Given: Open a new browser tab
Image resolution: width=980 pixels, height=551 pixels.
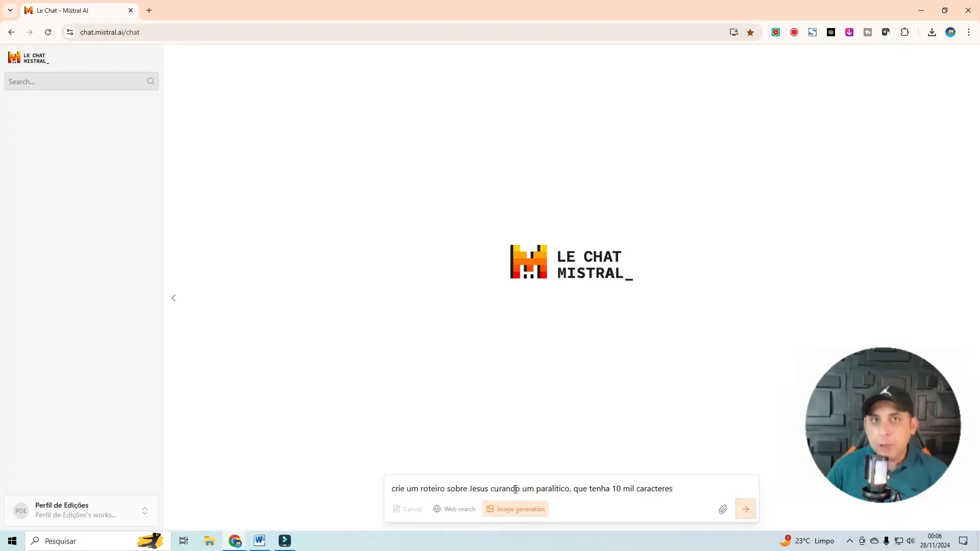Looking at the screenshot, I should click(x=149, y=10).
